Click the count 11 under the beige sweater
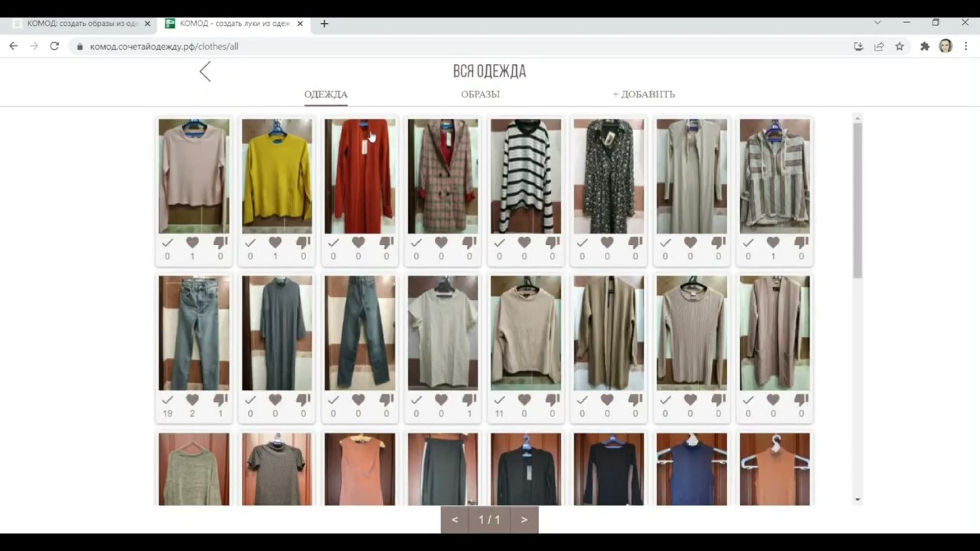Viewport: 980px width, 551px height. tap(499, 413)
